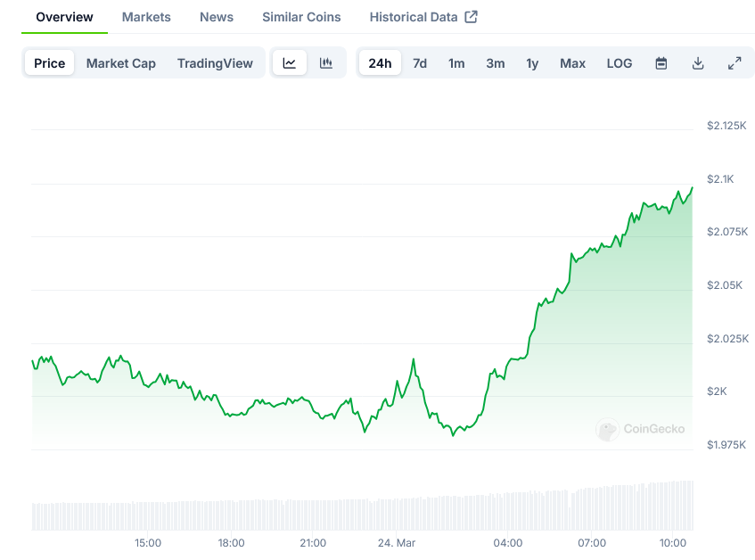
Task: Switch to the News tab
Action: [x=216, y=16]
